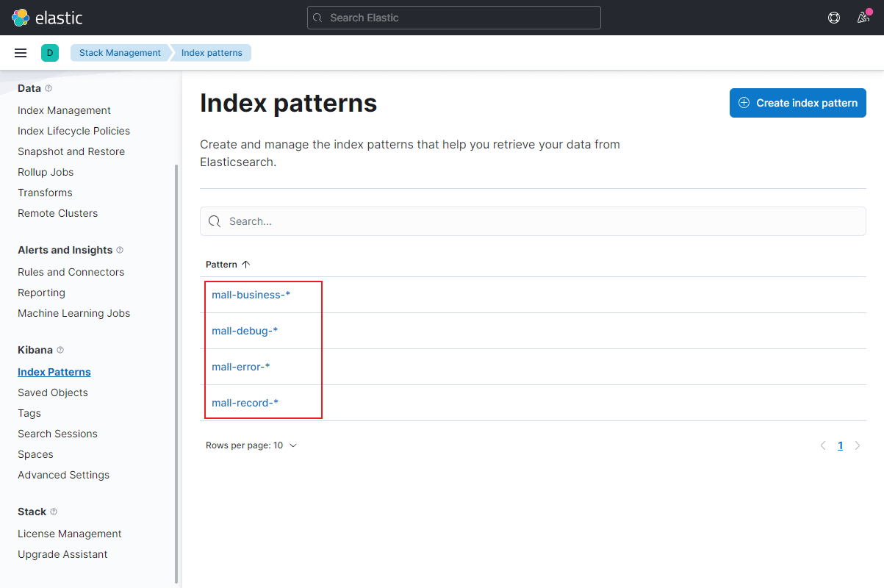884x588 pixels.
Task: Click the Index patterns breadcrumb
Action: (x=212, y=53)
